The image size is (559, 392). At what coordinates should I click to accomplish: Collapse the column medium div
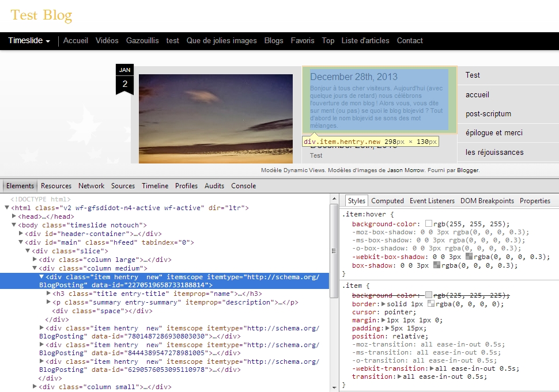35,268
